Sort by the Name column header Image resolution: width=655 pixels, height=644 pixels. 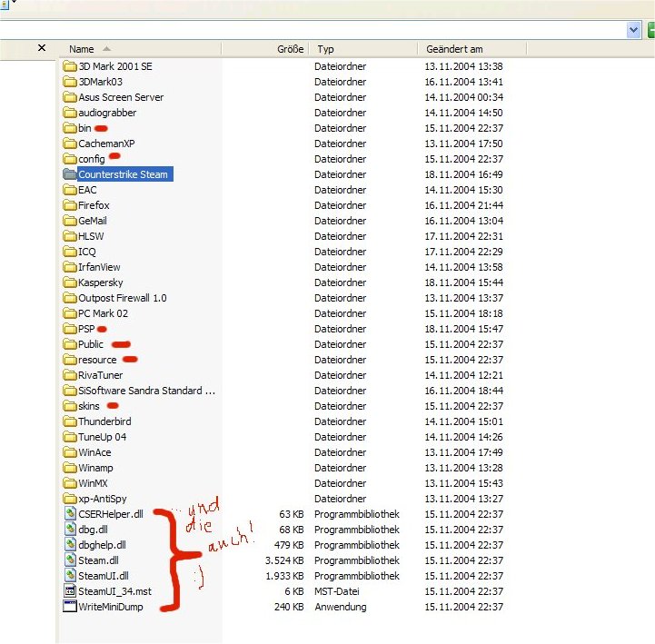tap(142, 49)
